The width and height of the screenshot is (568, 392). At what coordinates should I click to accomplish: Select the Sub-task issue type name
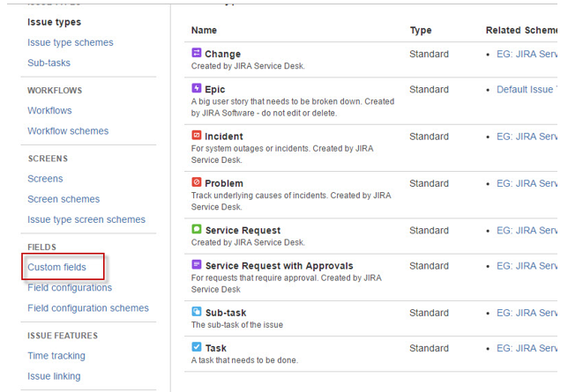[x=226, y=313]
